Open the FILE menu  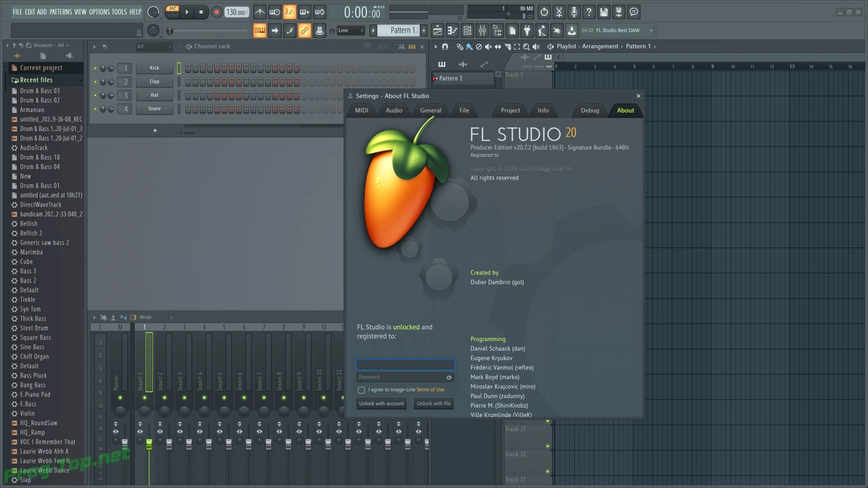coord(17,12)
